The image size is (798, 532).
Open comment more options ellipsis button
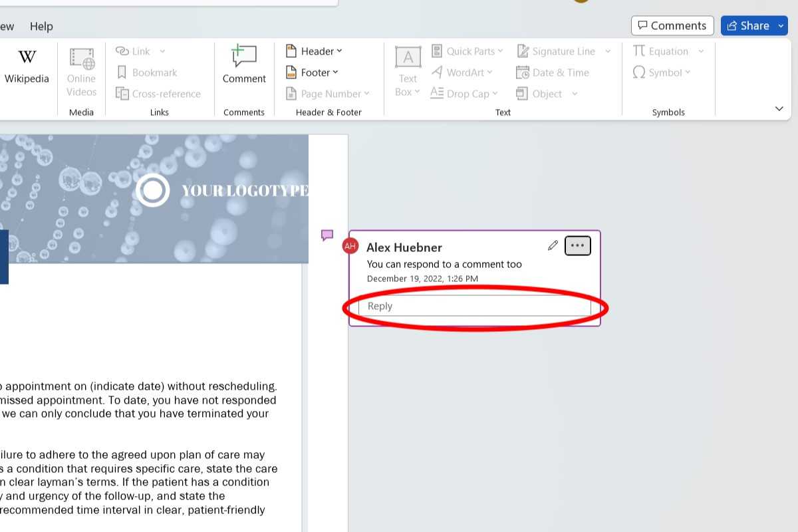tap(577, 245)
